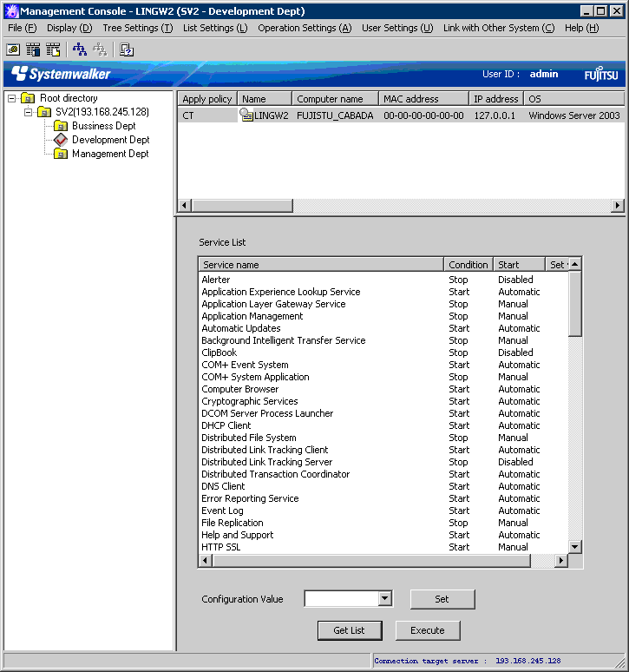The width and height of the screenshot is (629, 672).
Task: Open Link with Other System (C) menu
Action: point(499,28)
